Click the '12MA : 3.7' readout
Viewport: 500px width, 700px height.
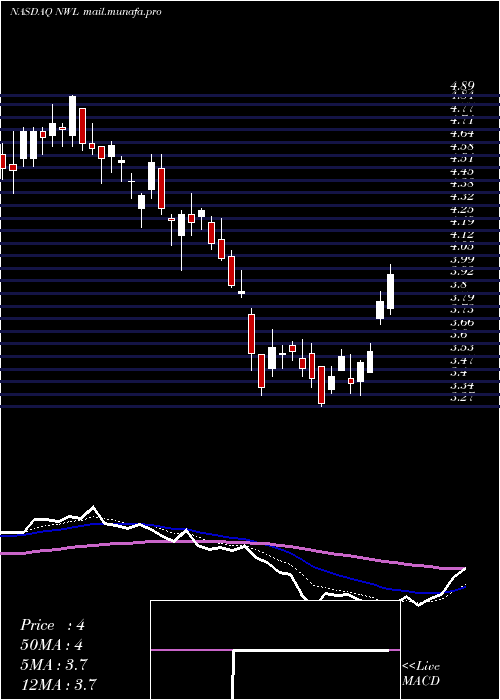pyautogui.click(x=58, y=684)
